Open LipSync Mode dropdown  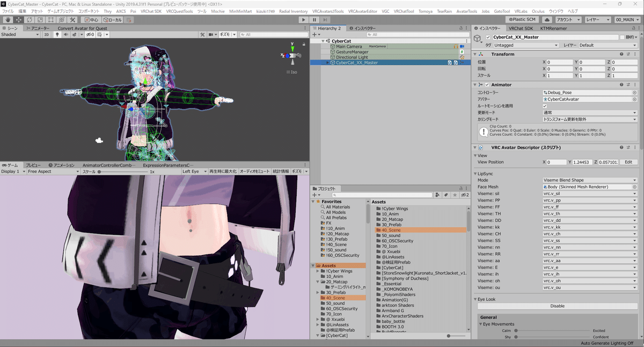click(590, 180)
